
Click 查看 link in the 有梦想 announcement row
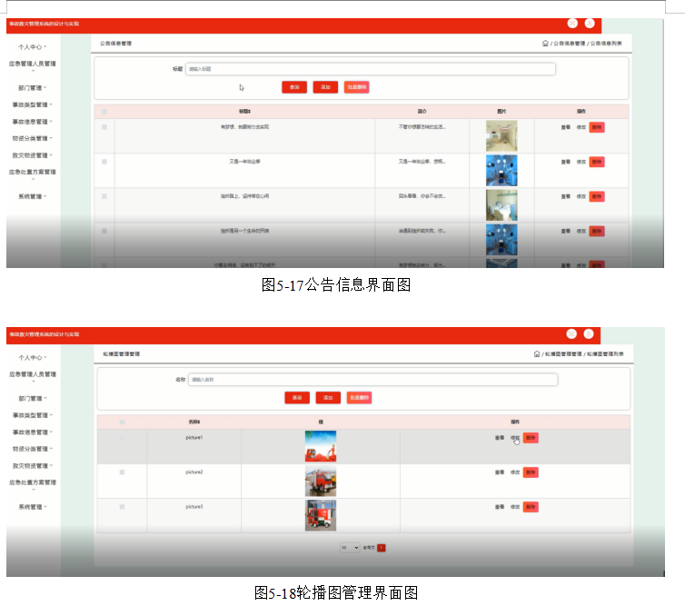(x=566, y=127)
